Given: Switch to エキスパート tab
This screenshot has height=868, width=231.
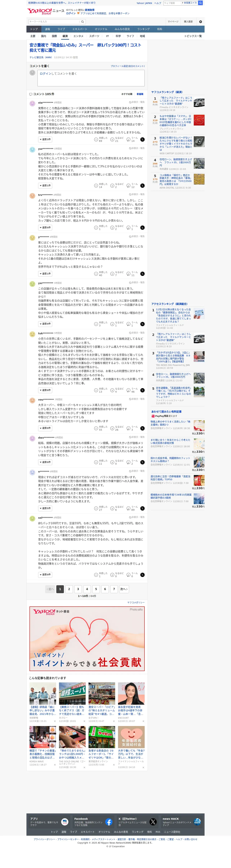Looking at the screenshot, I should click(80, 29).
